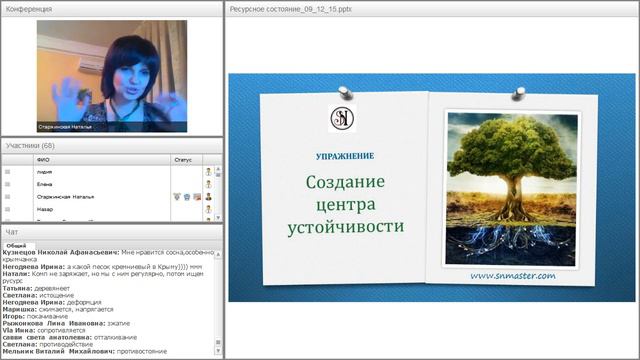Click the УПРАЖНЕНИЕ heading on the slide
The image size is (640, 360).
point(345,156)
